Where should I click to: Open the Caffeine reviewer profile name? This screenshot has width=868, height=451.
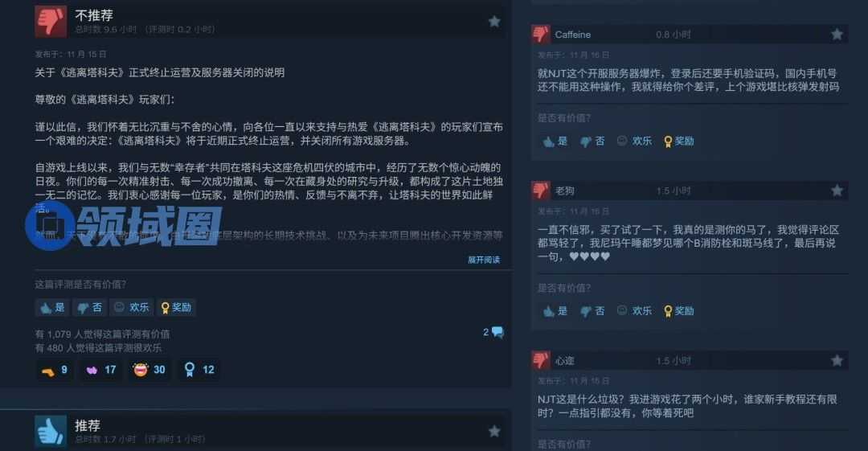pyautogui.click(x=572, y=35)
